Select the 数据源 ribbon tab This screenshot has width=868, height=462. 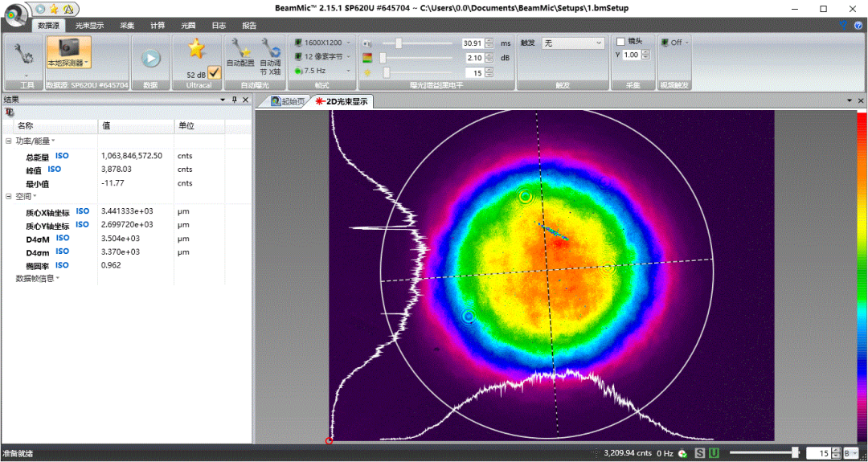point(48,26)
